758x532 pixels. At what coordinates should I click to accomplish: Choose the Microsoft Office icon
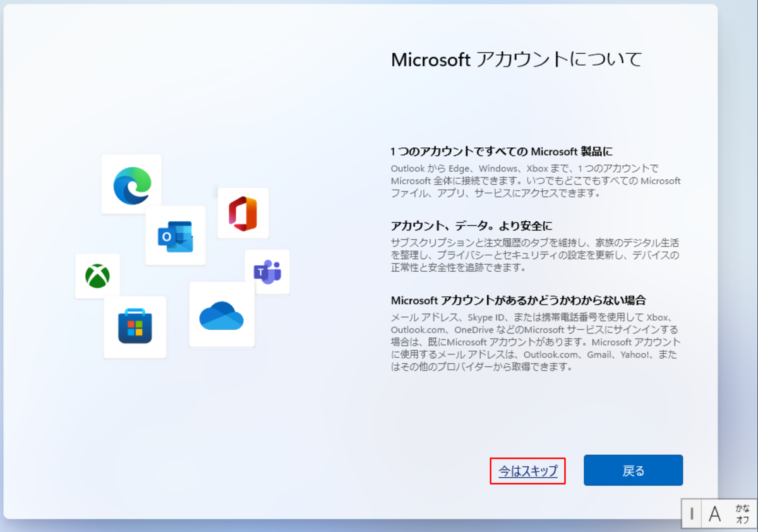point(243,213)
